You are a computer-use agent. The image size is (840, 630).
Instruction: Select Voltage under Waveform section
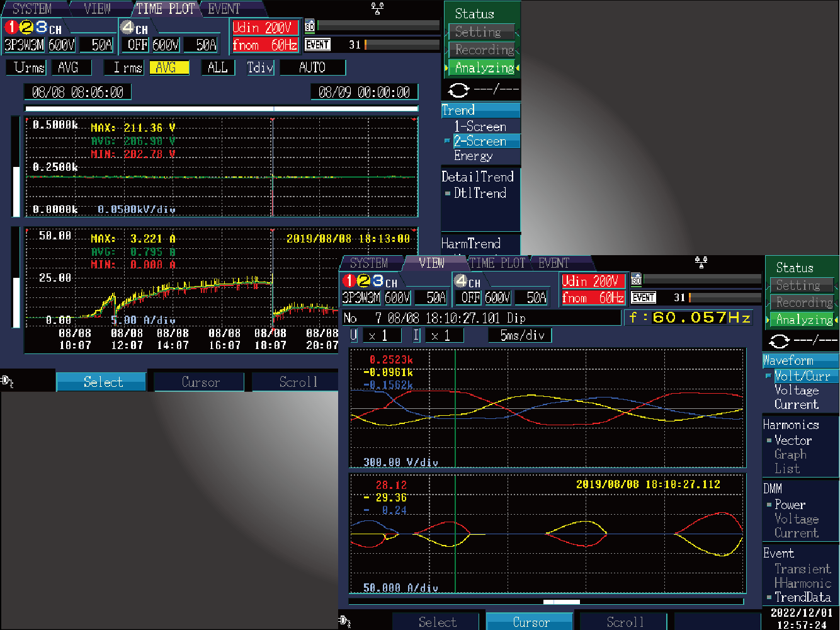pos(796,391)
